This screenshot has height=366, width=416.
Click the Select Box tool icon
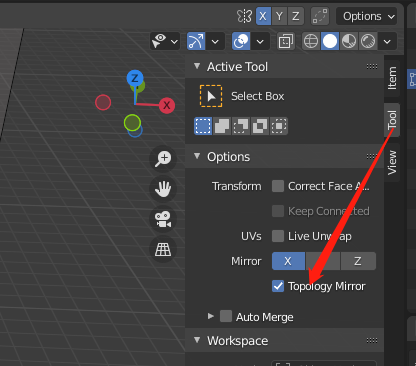(211, 96)
